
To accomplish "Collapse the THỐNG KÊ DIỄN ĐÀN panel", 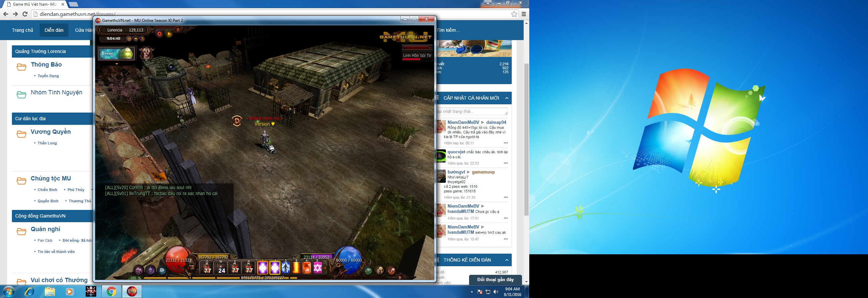I will tap(507, 260).
